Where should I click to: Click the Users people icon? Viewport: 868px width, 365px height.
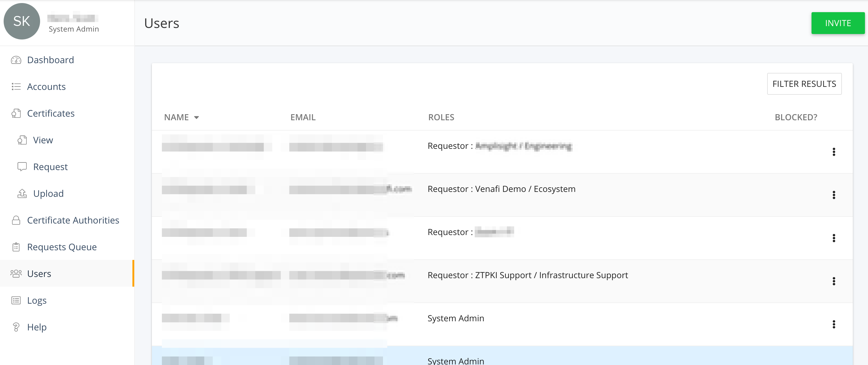[x=16, y=273]
